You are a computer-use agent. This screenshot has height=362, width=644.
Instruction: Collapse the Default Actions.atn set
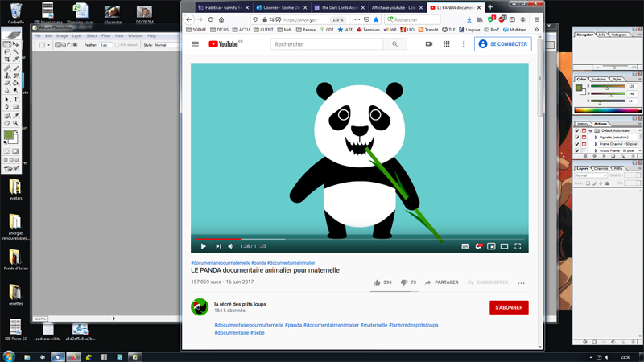pyautogui.click(x=591, y=130)
